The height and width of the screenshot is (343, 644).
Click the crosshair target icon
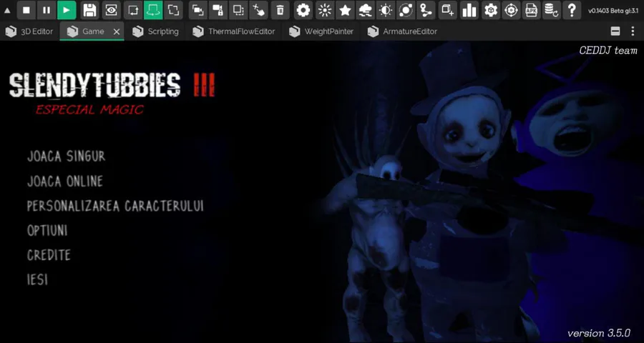(x=511, y=10)
